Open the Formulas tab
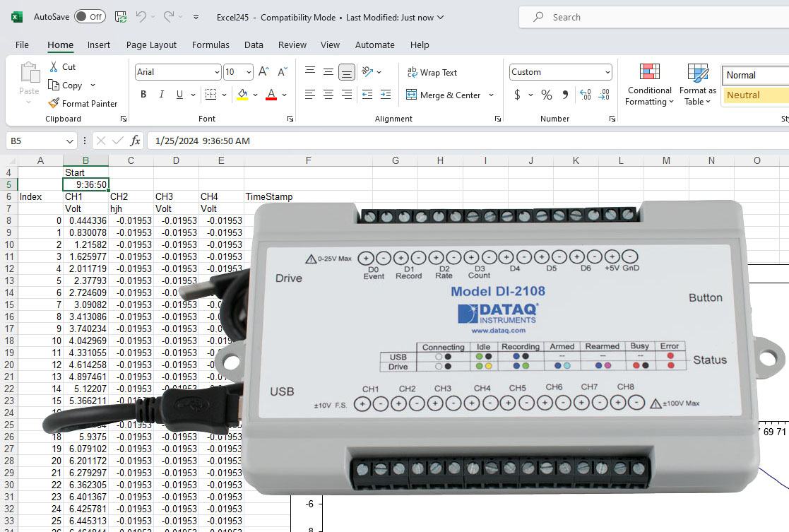The height and width of the screenshot is (532, 789). point(210,45)
